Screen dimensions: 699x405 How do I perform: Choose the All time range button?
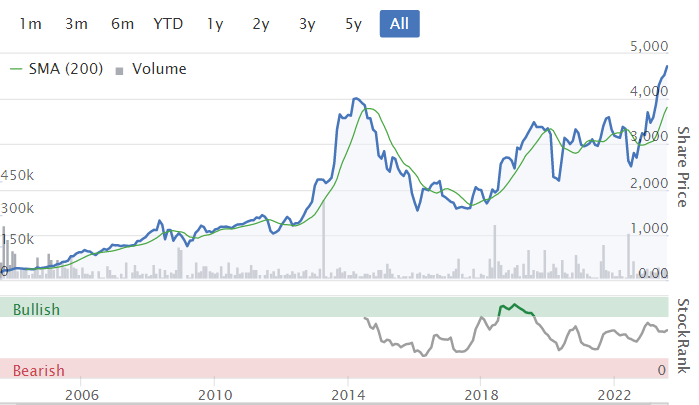coord(399,24)
